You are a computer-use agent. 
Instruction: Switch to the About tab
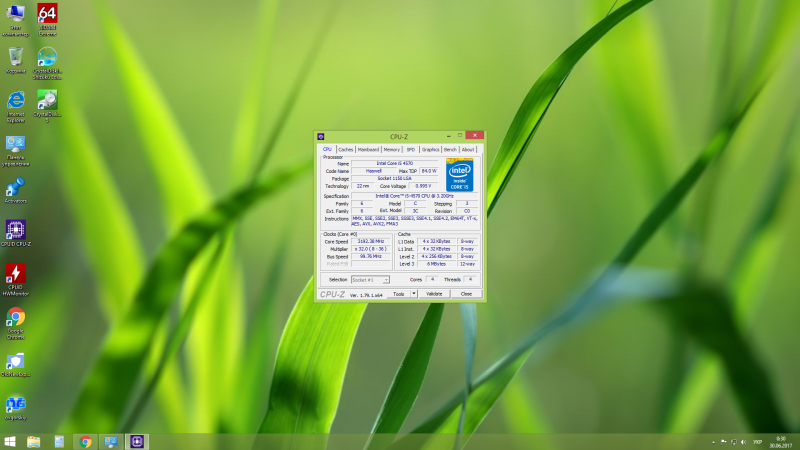click(468, 149)
